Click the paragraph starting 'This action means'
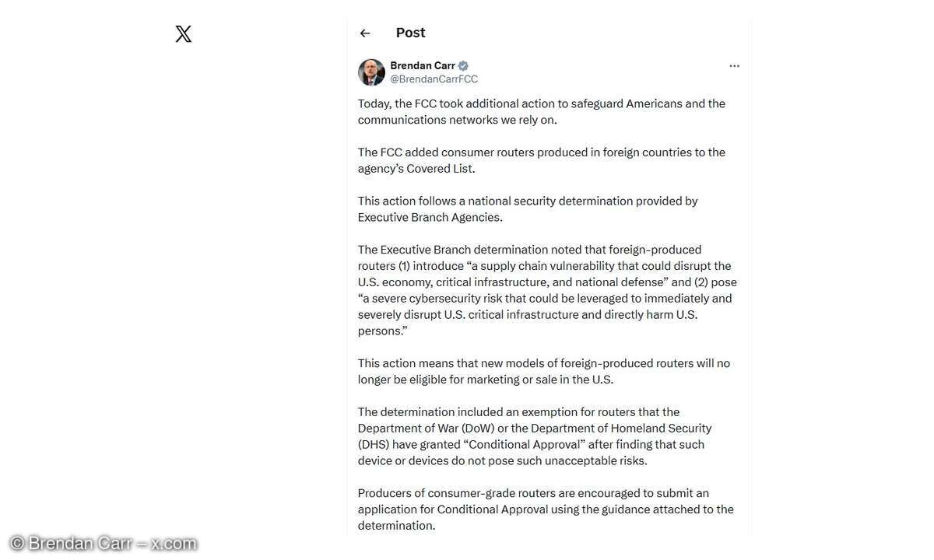 [543, 372]
